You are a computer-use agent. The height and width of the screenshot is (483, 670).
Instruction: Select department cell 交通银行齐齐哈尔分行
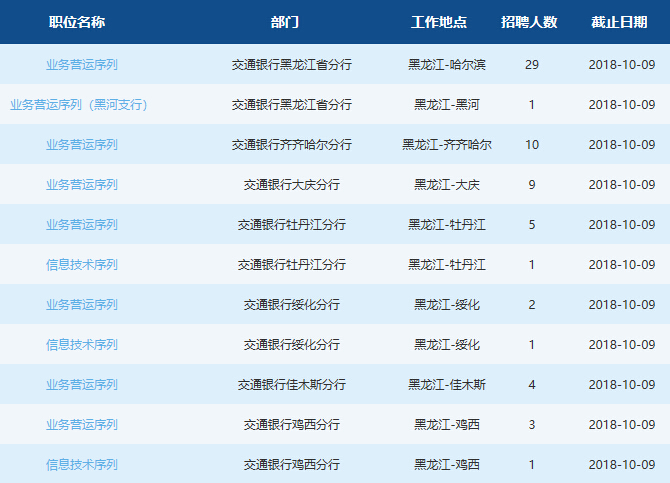click(292, 144)
